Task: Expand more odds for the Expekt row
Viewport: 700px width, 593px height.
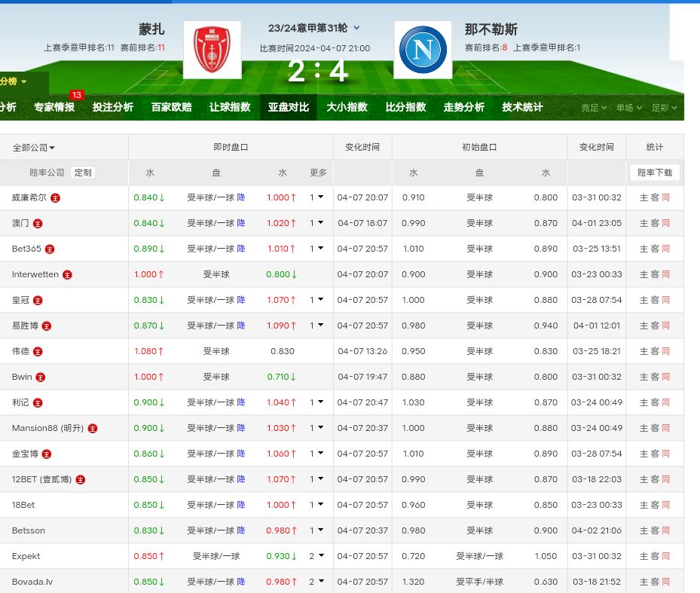Action: tap(316, 556)
